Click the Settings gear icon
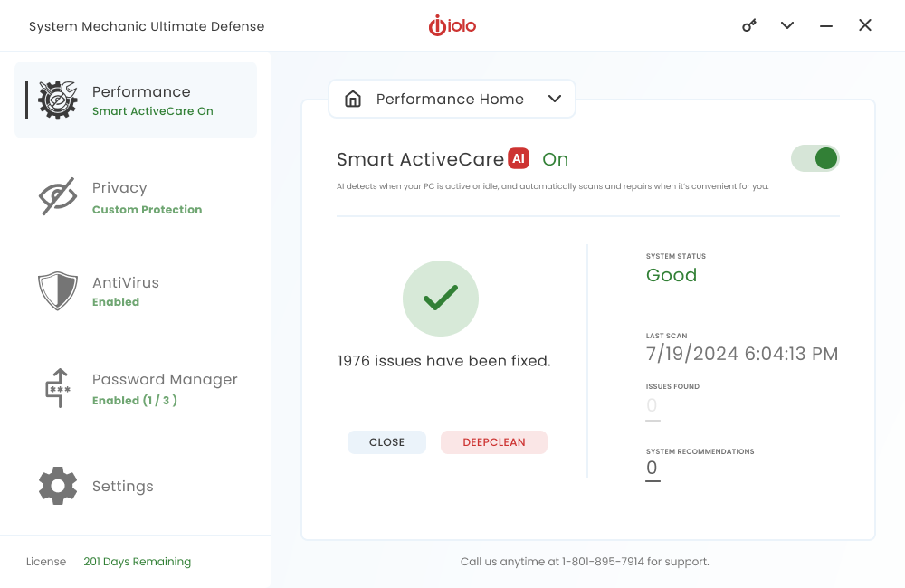905x588 pixels. coord(58,486)
